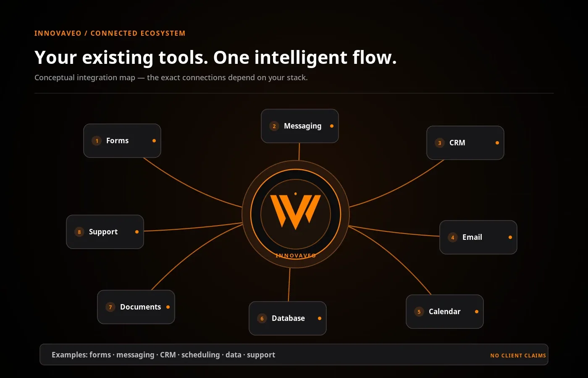Click the NO CLIENT CLAIMS label
Viewport: 588px width, 378px height.
click(x=518, y=355)
